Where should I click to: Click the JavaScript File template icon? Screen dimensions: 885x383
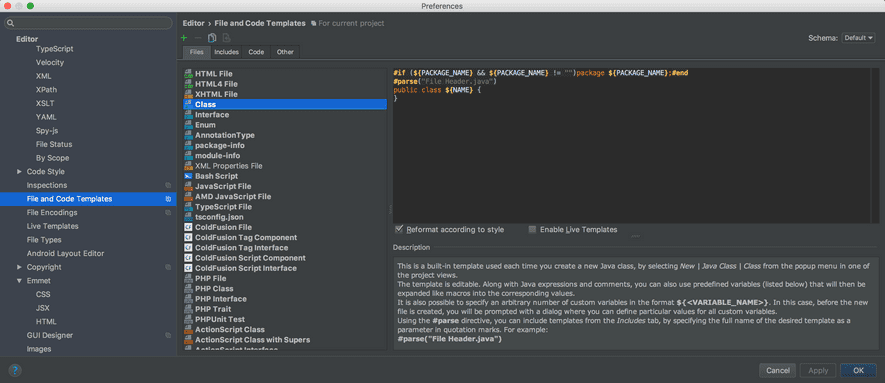[189, 186]
